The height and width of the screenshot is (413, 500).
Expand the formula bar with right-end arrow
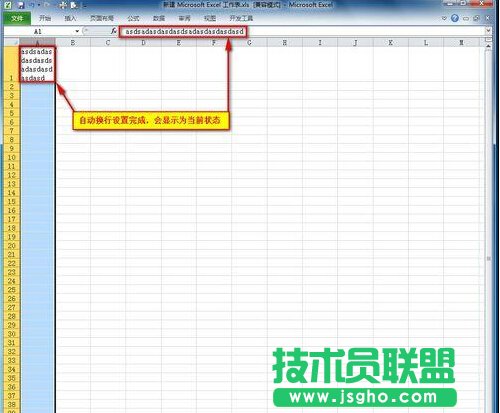pyautogui.click(x=488, y=31)
